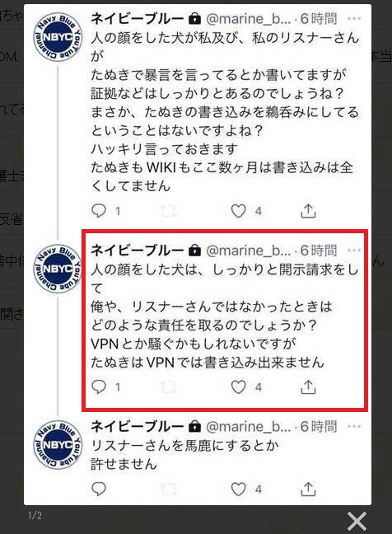Image resolution: width=392 pixels, height=534 pixels.
Task: Reply to the highlighted 開示請求 tweet
Action: [x=99, y=386]
